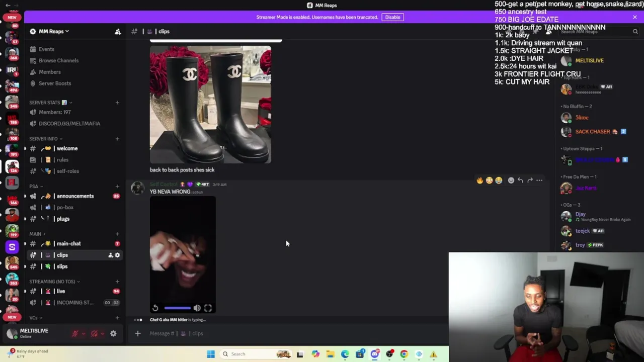Toggle headphone deafen in user panel
644x362 pixels.
click(x=94, y=334)
